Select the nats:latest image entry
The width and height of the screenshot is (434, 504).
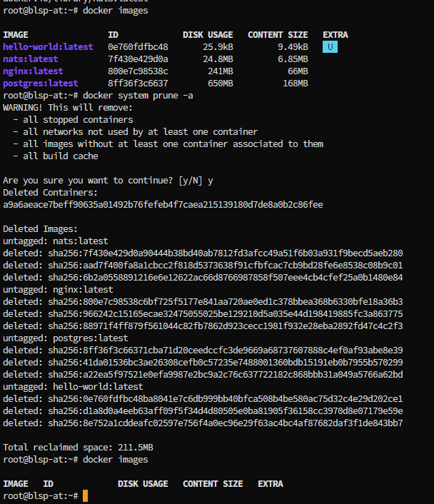point(31,59)
